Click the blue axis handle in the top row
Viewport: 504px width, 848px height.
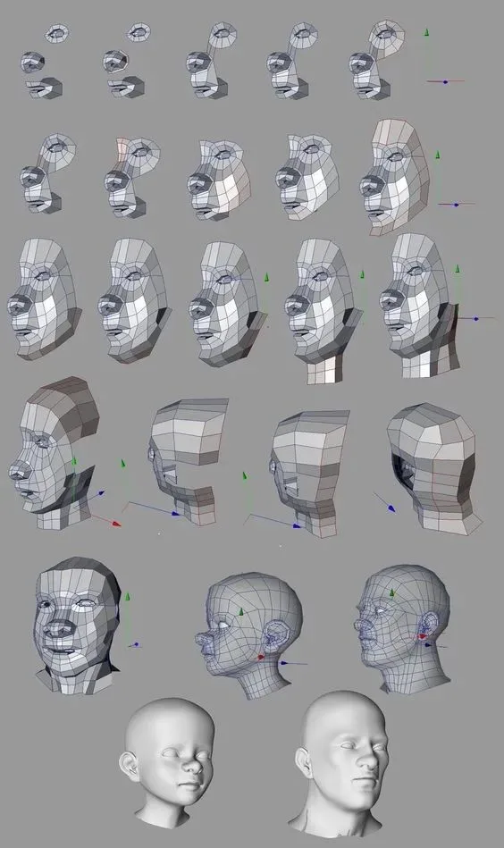click(445, 81)
